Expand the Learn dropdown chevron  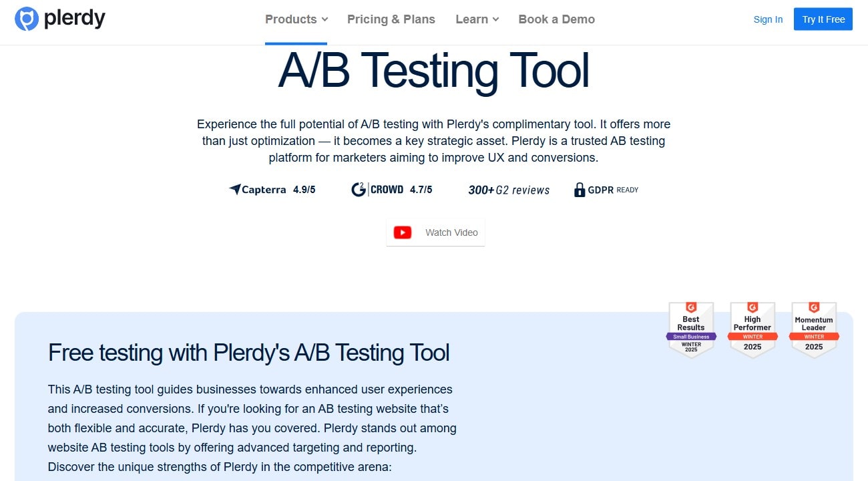coord(495,20)
